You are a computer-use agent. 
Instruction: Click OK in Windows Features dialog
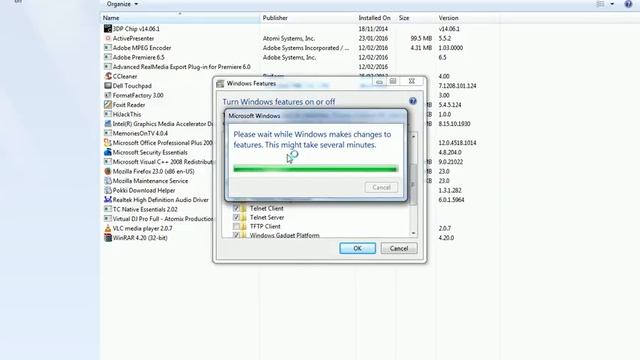(x=358, y=248)
